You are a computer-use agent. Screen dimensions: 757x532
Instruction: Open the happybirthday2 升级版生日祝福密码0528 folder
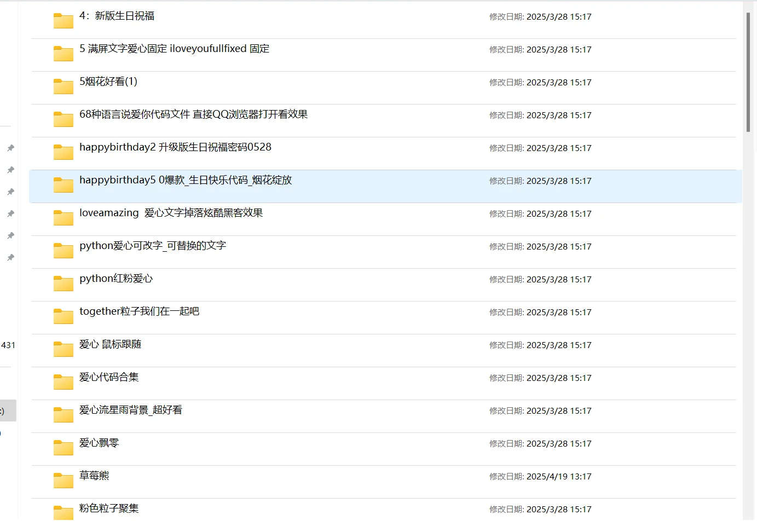175,147
